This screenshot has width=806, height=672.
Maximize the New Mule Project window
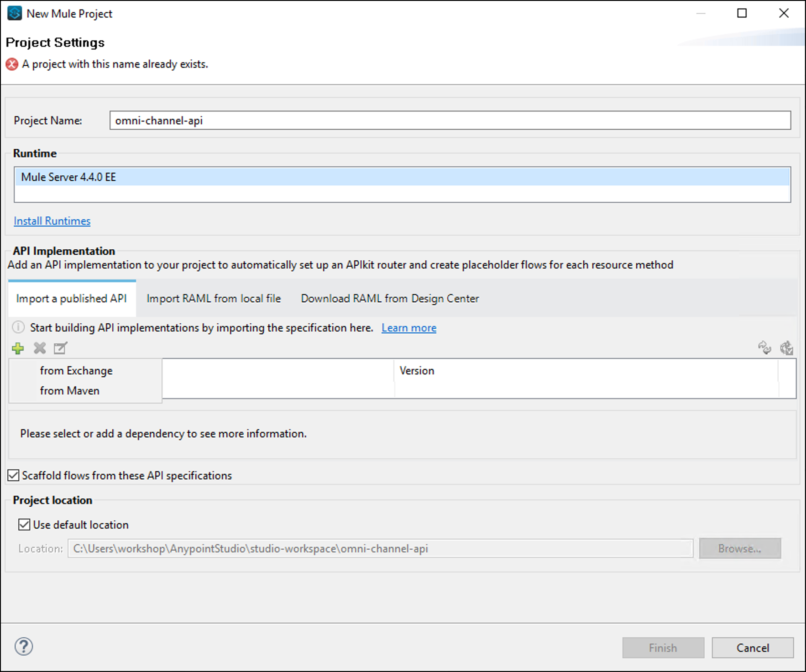[x=742, y=13]
